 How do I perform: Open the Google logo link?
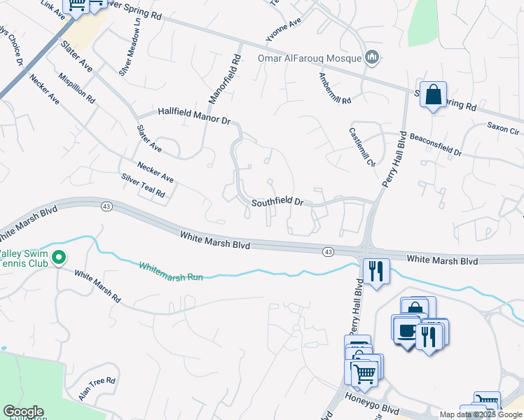pos(23,412)
